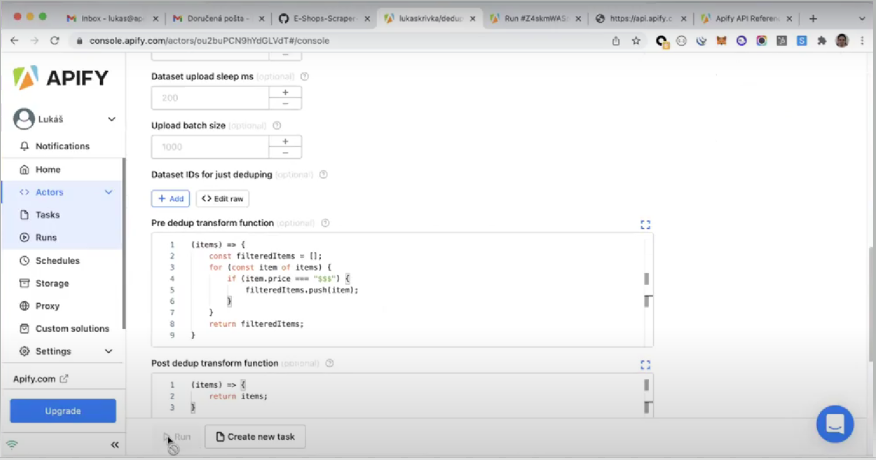The height and width of the screenshot is (460, 876).
Task: Open Custom solutions in sidebar
Action: [x=72, y=329]
